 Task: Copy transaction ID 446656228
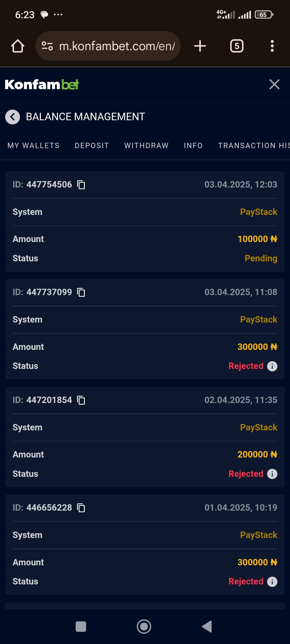(81, 508)
